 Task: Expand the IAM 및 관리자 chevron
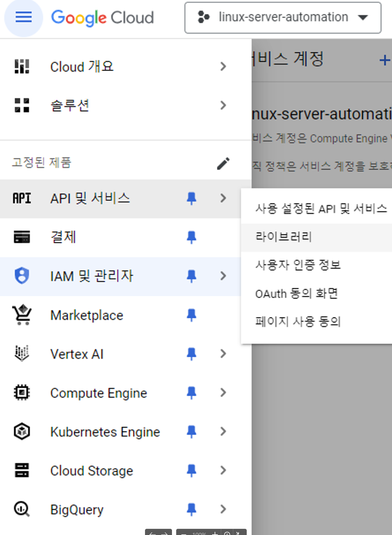(223, 276)
